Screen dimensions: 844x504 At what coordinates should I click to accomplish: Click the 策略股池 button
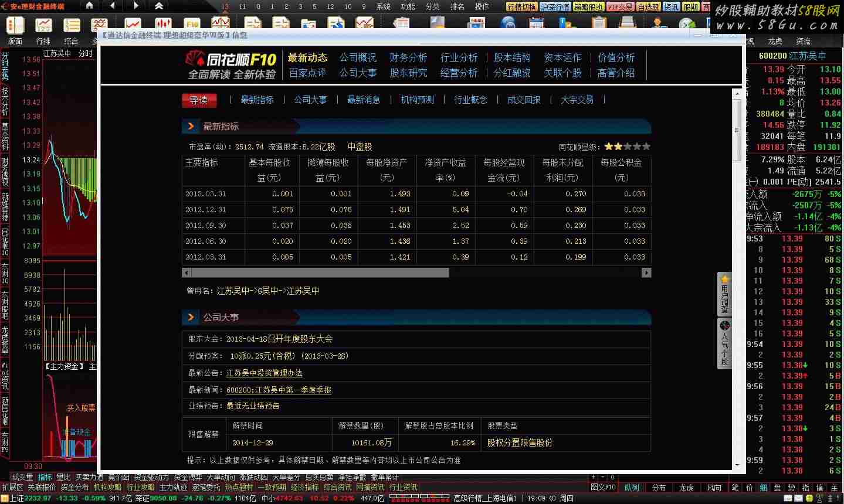588,7
